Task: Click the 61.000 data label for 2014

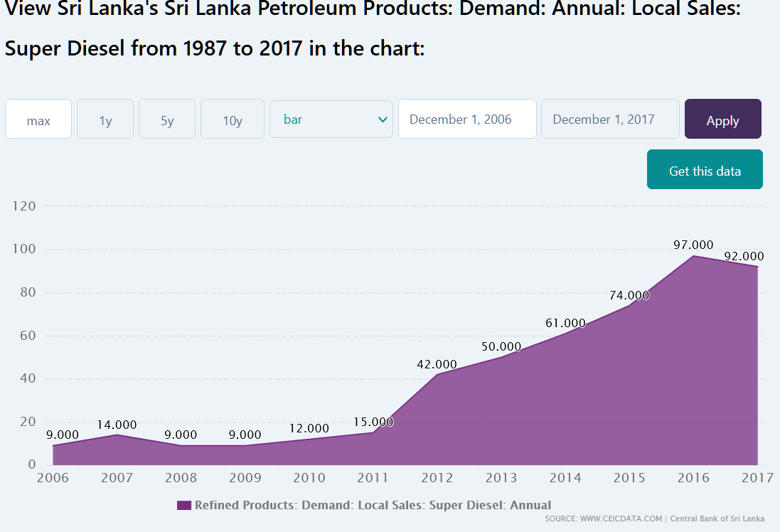Action: 565,323
